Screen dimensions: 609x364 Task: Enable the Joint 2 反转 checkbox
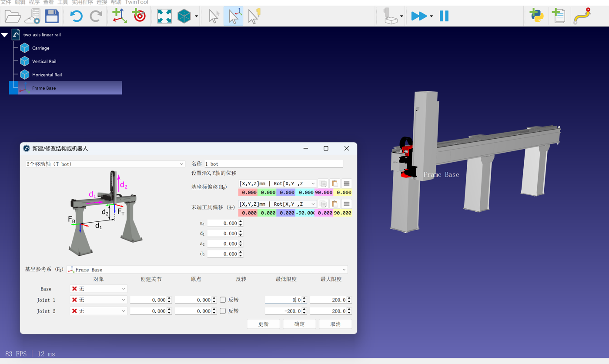coord(223,311)
